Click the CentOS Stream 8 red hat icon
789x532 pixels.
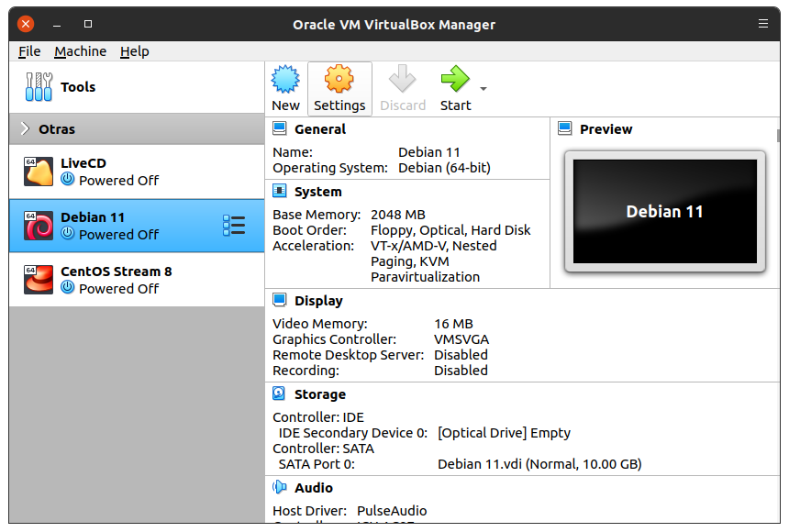pyautogui.click(x=39, y=280)
